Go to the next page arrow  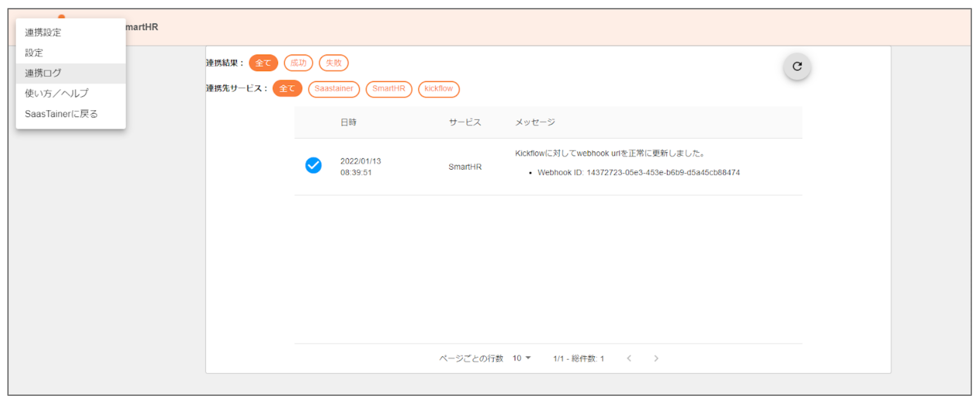click(656, 358)
